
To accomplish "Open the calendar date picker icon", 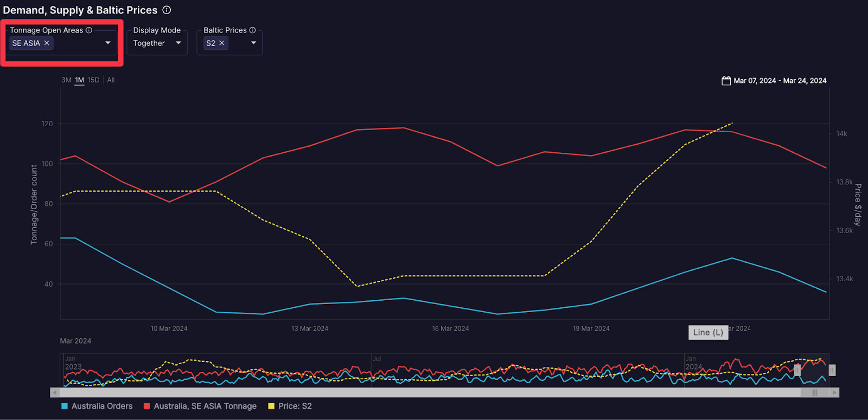I will point(726,81).
